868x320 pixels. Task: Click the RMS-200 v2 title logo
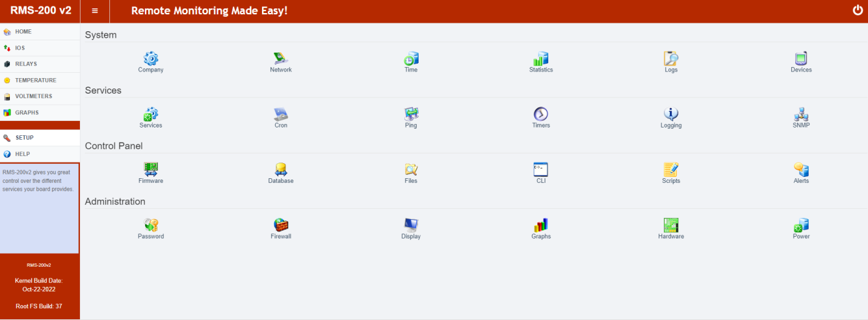click(x=40, y=11)
